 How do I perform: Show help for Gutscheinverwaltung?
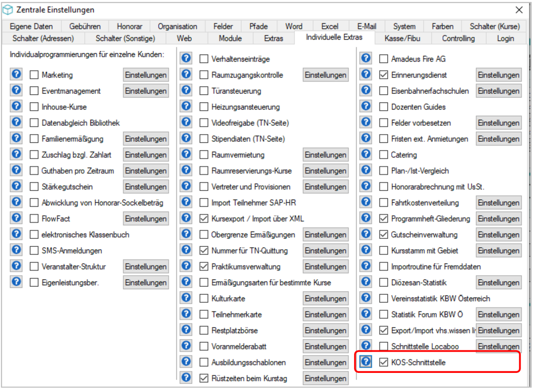[366, 234]
